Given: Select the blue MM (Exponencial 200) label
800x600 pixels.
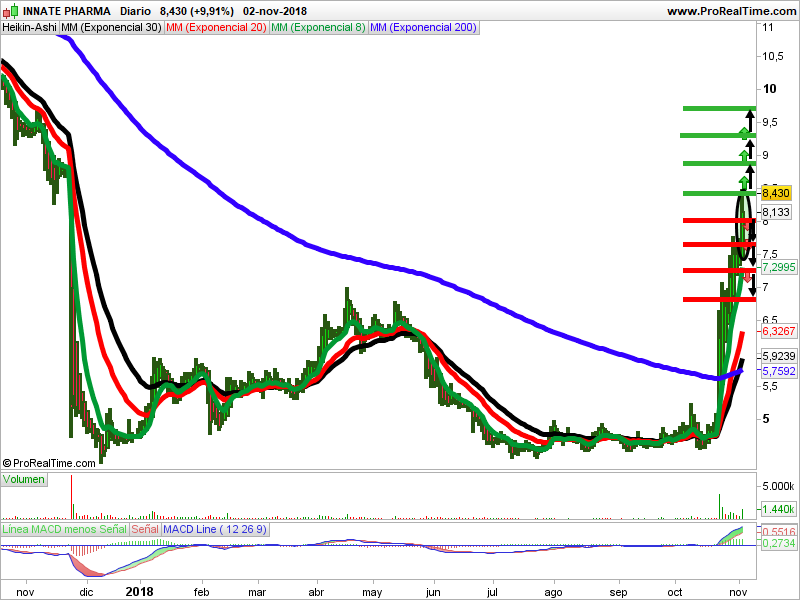Looking at the screenshot, I should pyautogui.click(x=423, y=28).
